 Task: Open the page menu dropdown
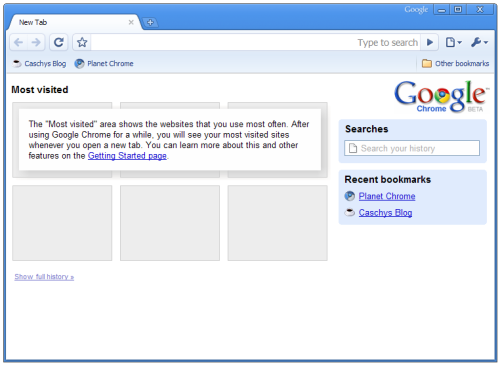click(x=454, y=42)
